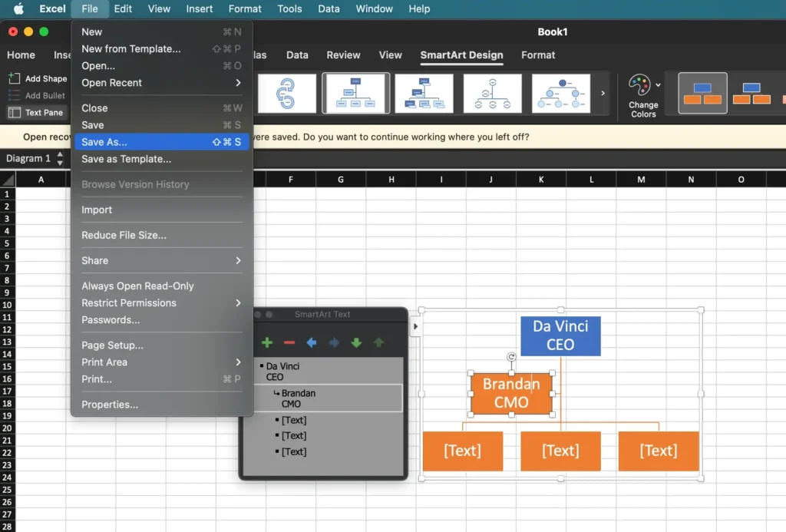Choose Reduce File Size...
This screenshot has width=786, height=532.
161,235
